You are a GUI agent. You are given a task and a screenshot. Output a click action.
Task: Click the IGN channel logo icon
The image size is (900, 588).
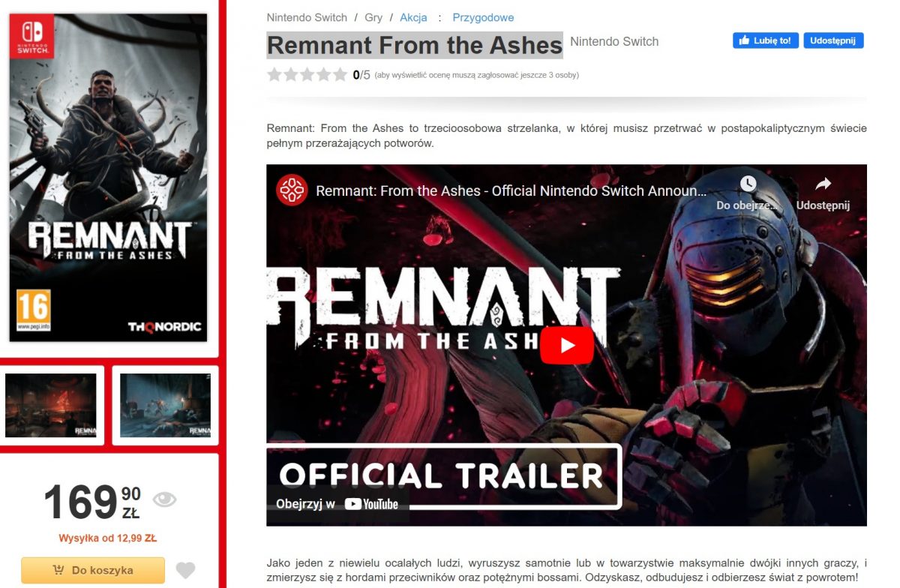[x=291, y=190]
